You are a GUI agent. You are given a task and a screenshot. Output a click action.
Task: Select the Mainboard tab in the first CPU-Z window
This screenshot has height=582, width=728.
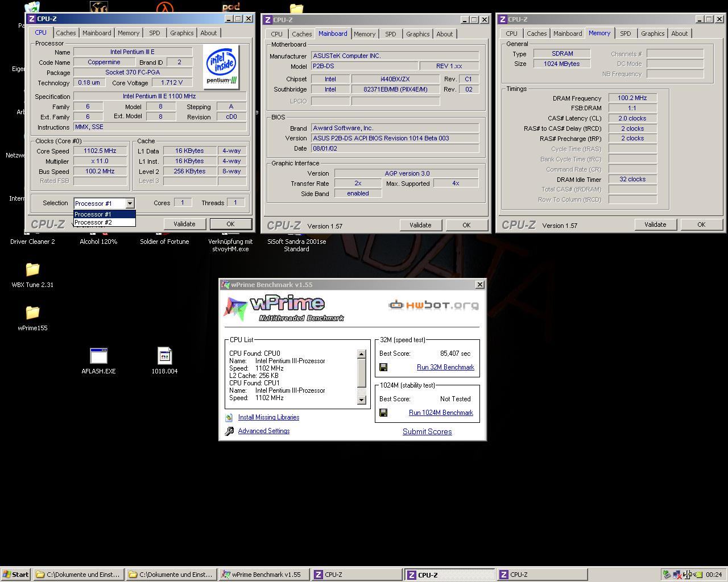click(97, 33)
